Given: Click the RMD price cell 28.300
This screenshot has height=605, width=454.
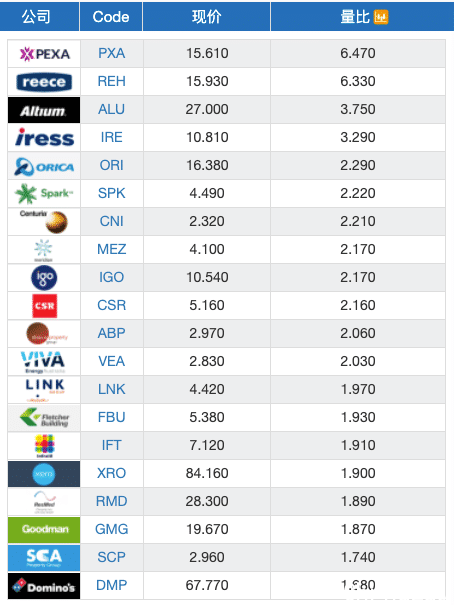Looking at the screenshot, I should click(207, 501).
